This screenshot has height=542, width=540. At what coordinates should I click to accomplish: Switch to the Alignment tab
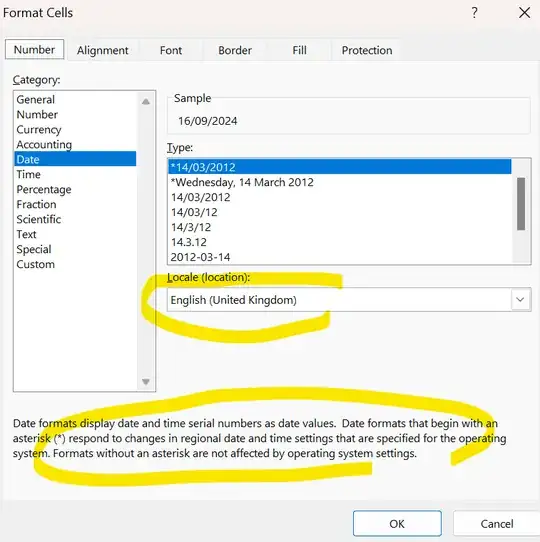pos(103,50)
